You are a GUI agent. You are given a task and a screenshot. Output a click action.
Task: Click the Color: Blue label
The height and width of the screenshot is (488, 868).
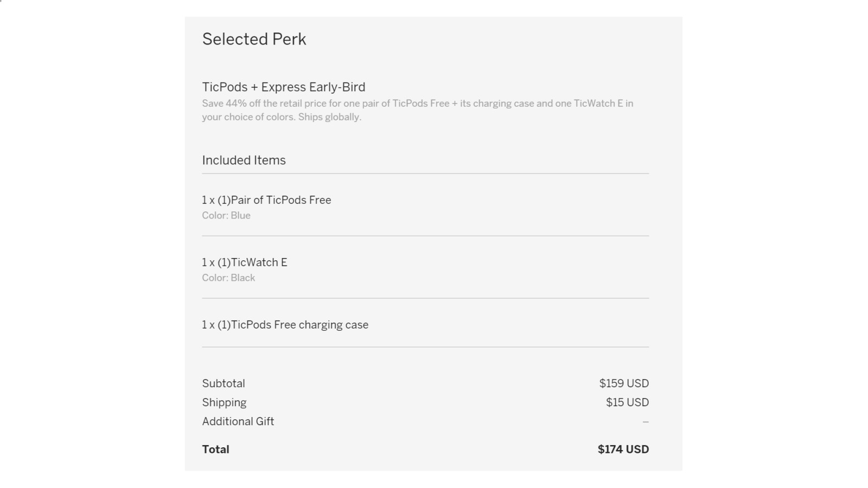pyautogui.click(x=226, y=215)
